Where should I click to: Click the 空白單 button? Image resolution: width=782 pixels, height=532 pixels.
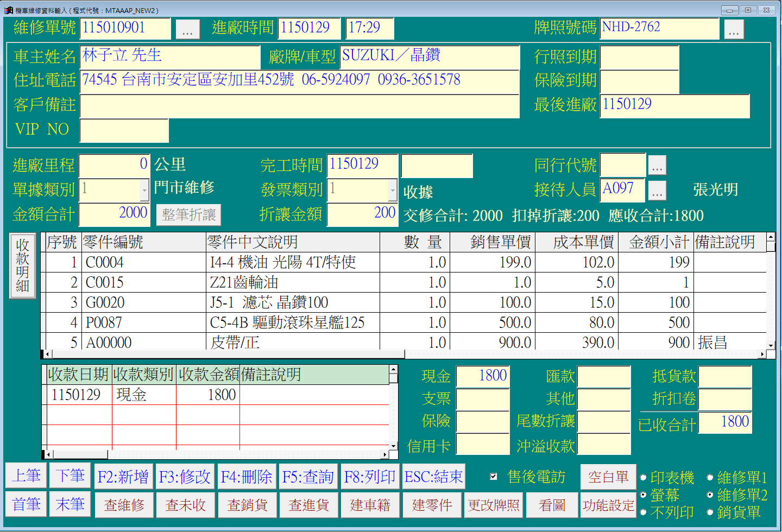[x=609, y=477]
